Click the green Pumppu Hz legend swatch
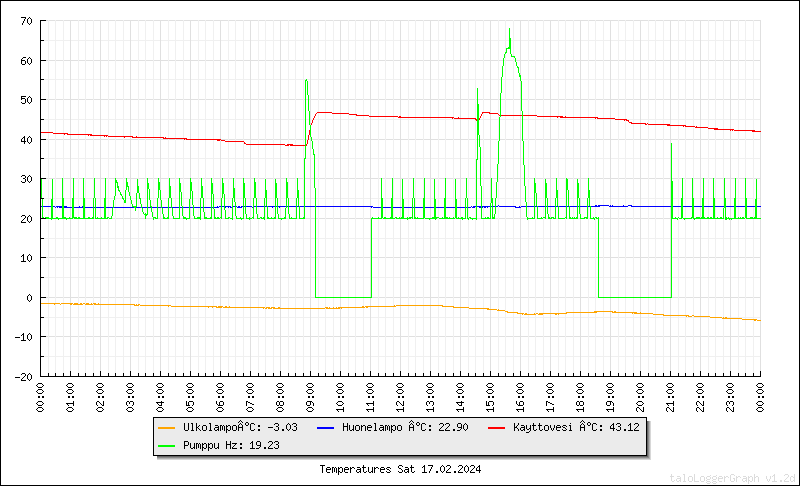Image resolution: width=800 pixels, height=486 pixels. coord(167,446)
